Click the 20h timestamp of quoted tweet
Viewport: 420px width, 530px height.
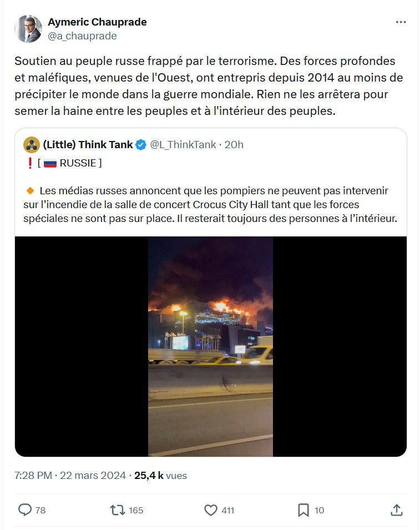234,145
